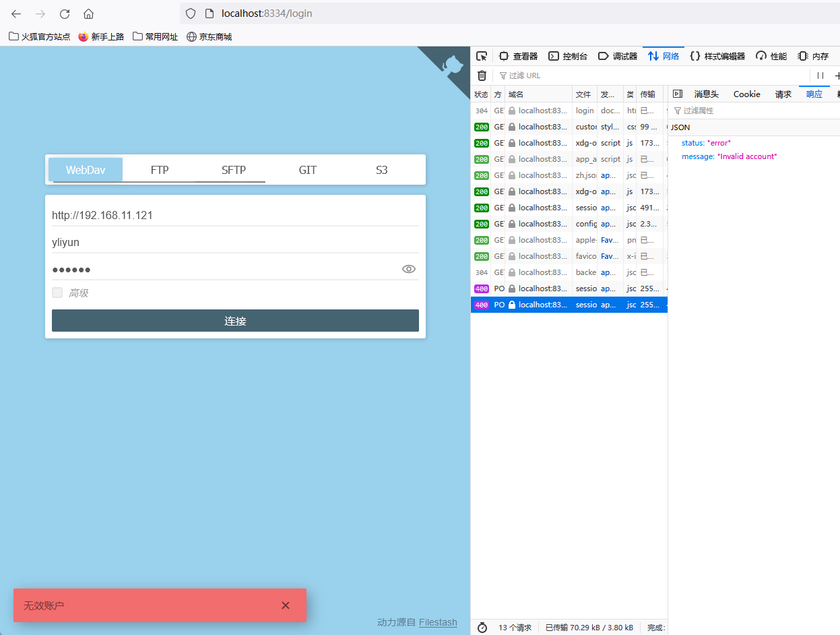Image resolution: width=840 pixels, height=635 pixels.
Task: Open the 样式编辑器 style editor panel
Action: tap(717, 56)
